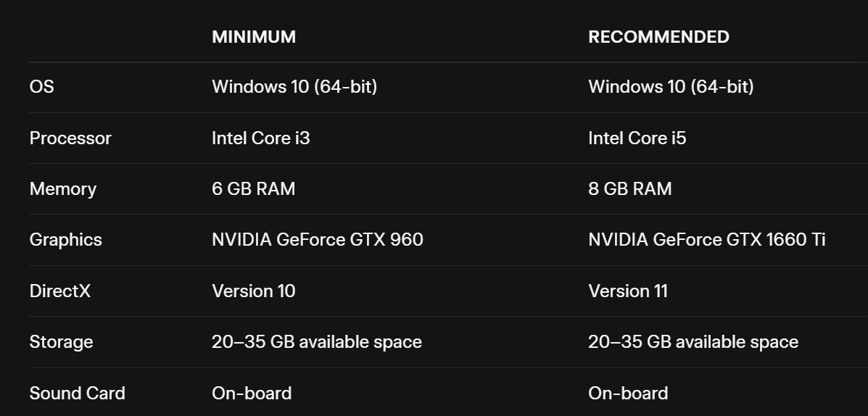Click the Storage row label

pos(62,342)
